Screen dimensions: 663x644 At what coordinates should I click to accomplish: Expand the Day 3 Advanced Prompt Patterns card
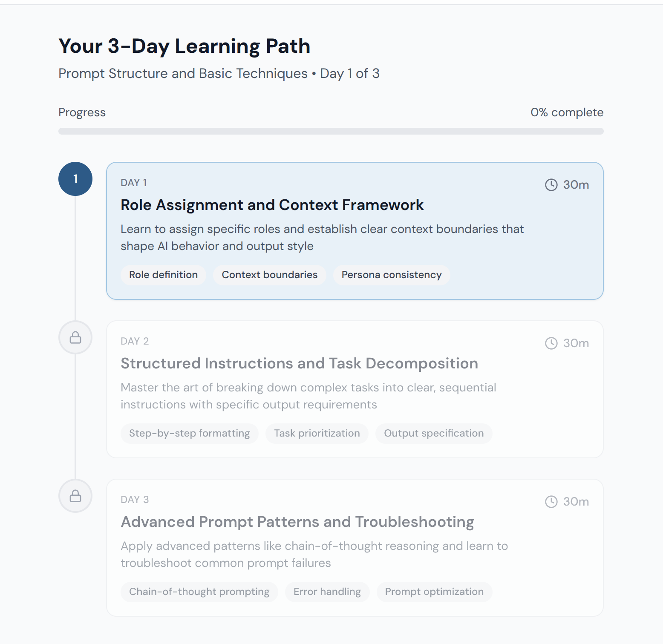click(x=355, y=547)
